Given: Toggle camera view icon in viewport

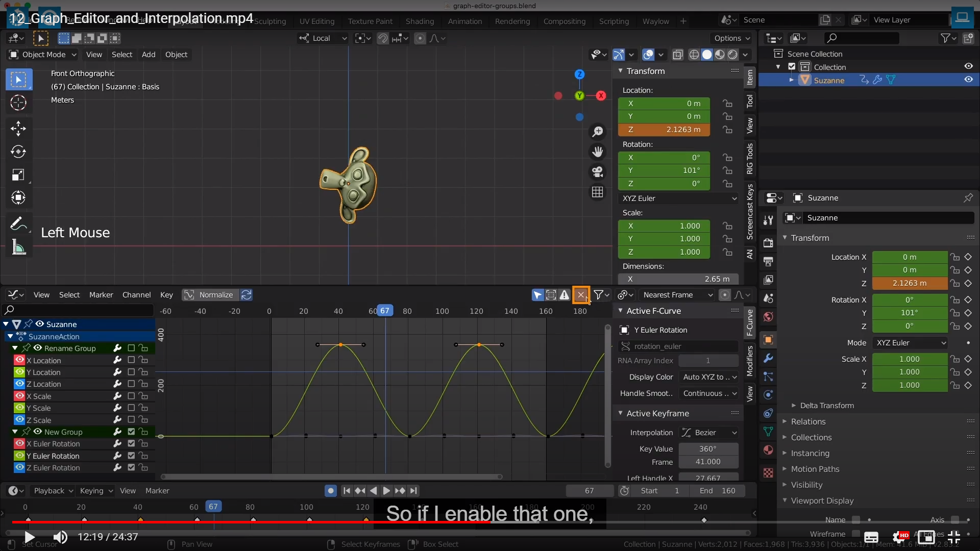Looking at the screenshot, I should 597,171.
